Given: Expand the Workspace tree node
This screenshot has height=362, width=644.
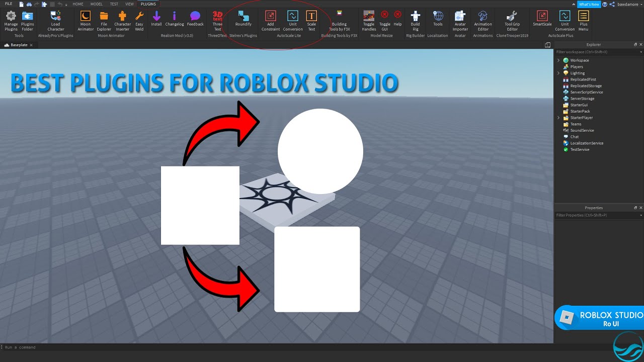Looking at the screenshot, I should click(558, 60).
